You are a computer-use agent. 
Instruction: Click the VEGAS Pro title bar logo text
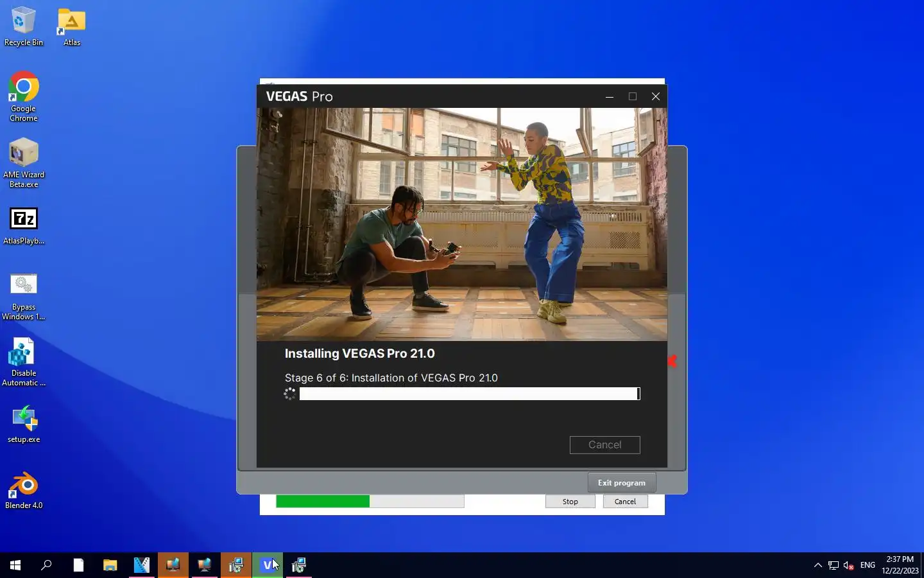(x=299, y=96)
